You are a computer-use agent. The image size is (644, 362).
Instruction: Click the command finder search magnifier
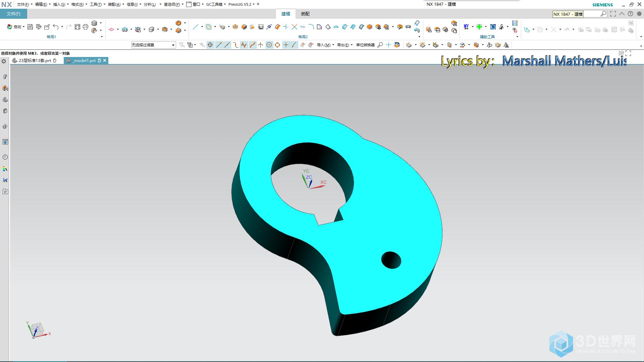tap(603, 14)
